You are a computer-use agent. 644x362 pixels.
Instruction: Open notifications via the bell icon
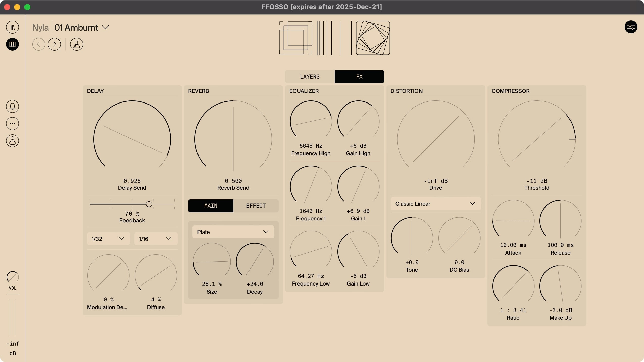pos(12,106)
